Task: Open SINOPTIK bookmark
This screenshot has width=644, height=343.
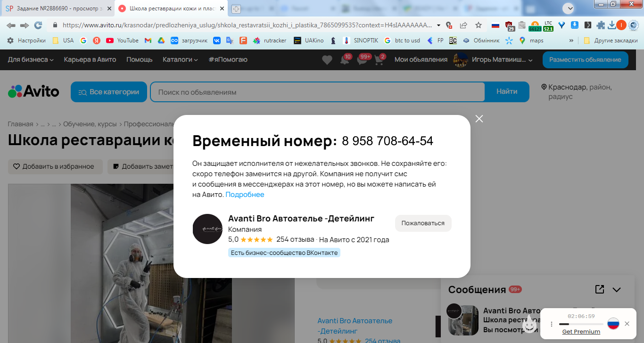Action: point(360,41)
